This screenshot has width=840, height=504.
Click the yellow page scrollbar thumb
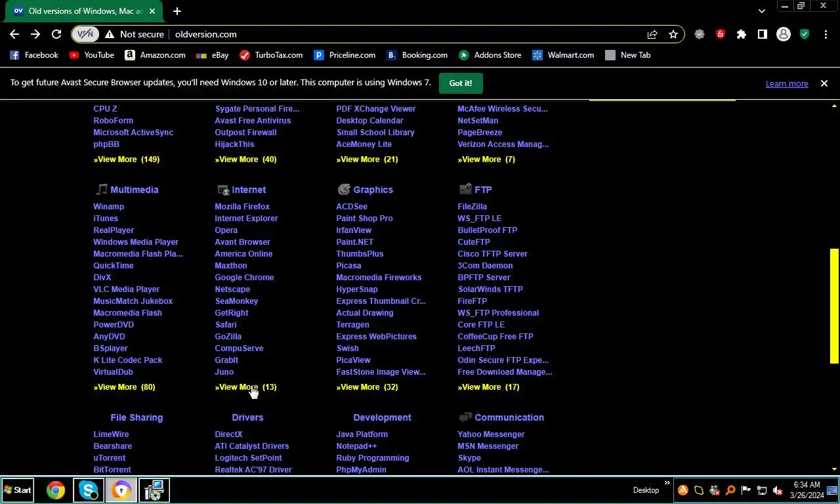[x=834, y=306]
